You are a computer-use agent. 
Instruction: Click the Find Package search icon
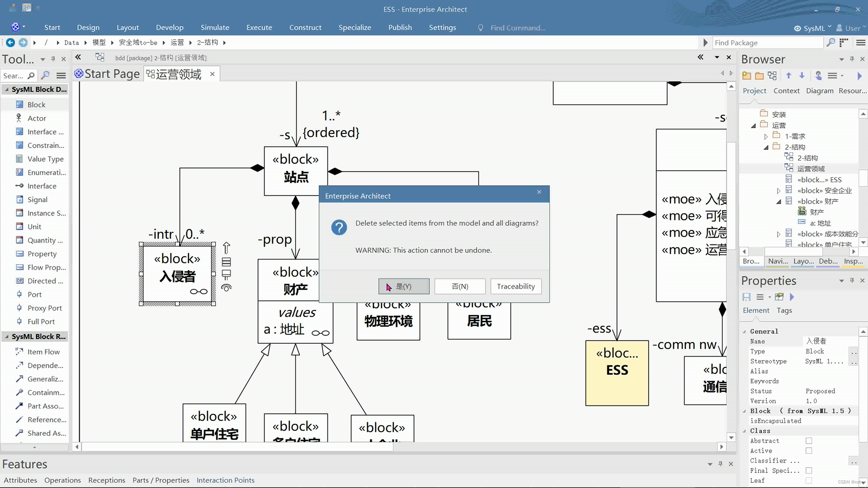[830, 42]
